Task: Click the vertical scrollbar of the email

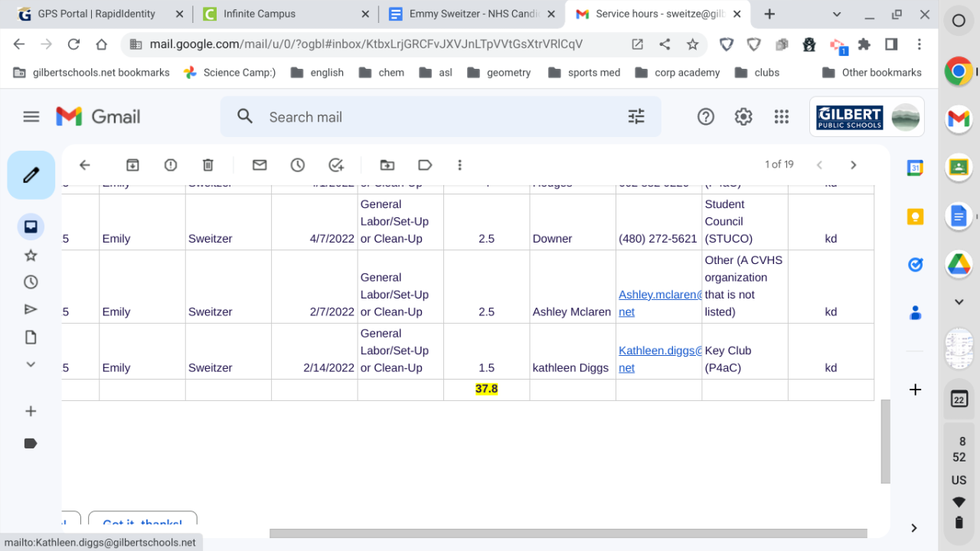Action: click(x=886, y=442)
